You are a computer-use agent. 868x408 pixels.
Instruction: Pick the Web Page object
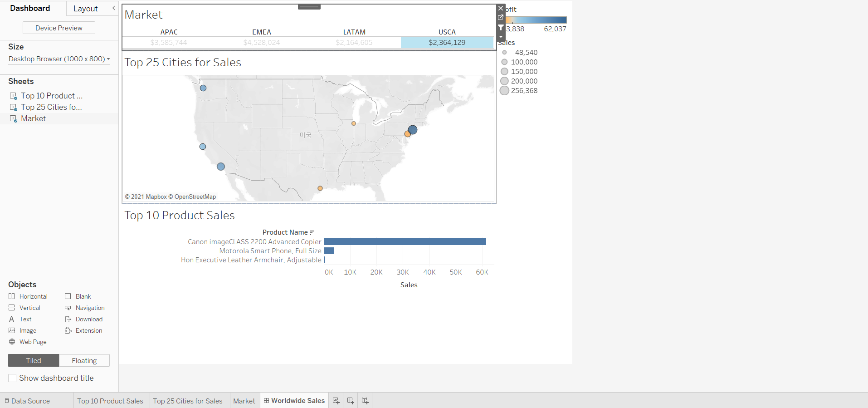(28, 342)
